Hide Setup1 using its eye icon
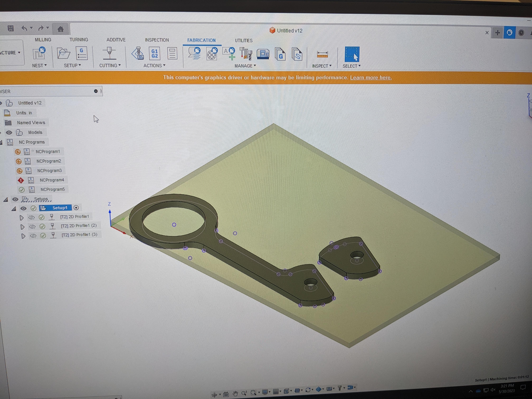The width and height of the screenshot is (532, 399). click(23, 208)
